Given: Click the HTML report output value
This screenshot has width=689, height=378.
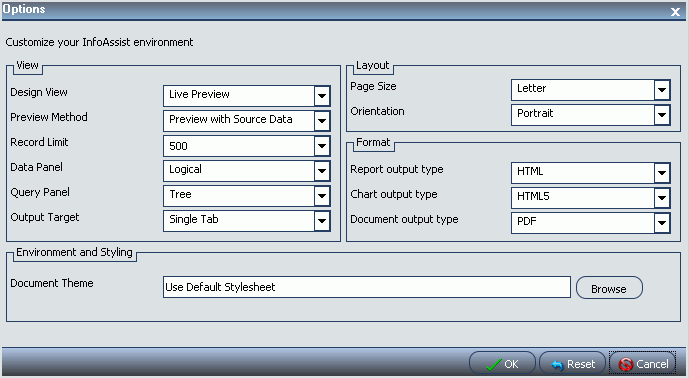Looking at the screenshot, I should pyautogui.click(x=583, y=173).
